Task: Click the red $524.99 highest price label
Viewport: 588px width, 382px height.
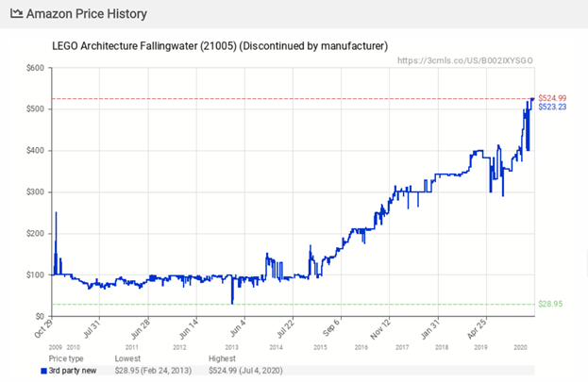Action: click(x=551, y=96)
